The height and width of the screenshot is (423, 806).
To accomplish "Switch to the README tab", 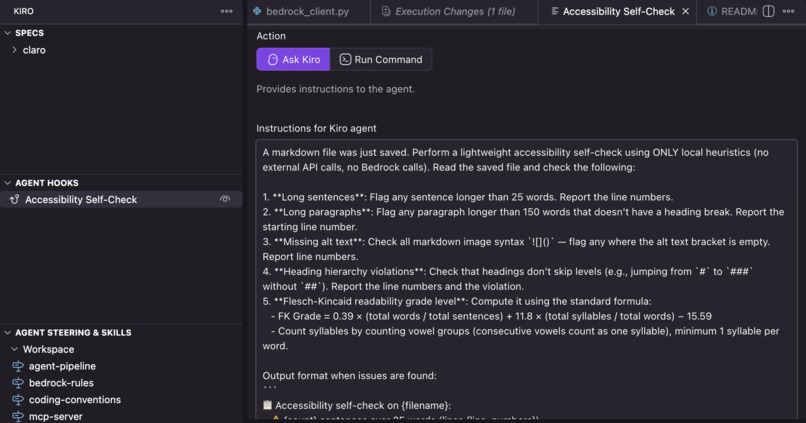I will click(738, 11).
